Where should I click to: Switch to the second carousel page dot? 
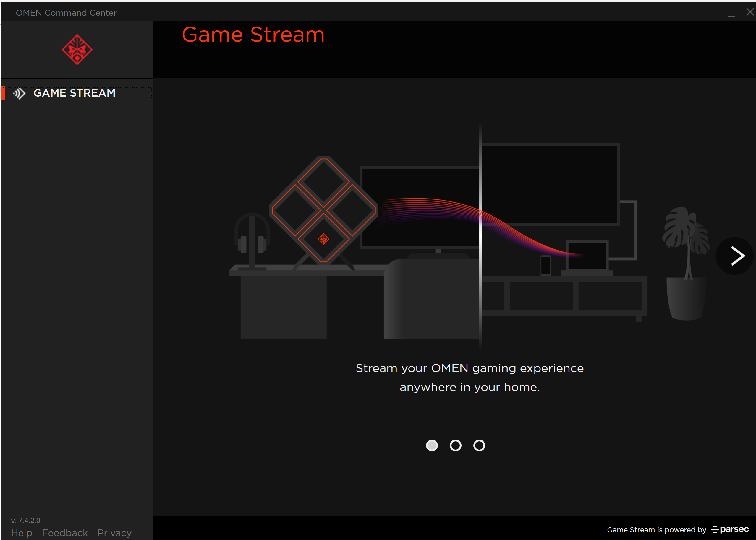point(455,445)
